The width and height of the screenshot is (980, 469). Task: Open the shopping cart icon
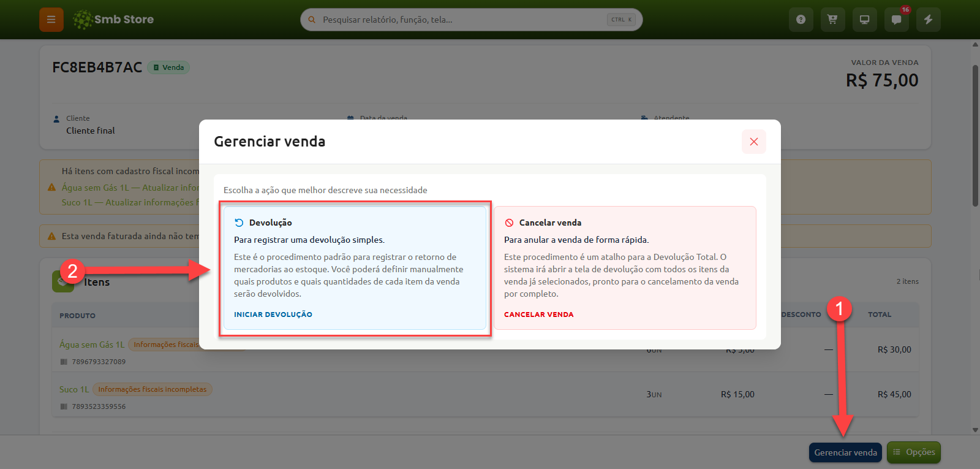(x=832, y=20)
